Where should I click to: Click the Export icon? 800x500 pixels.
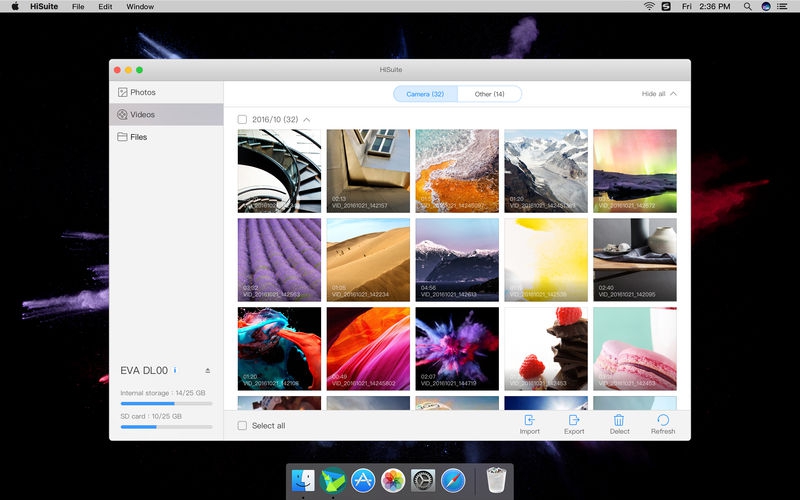pyautogui.click(x=574, y=421)
